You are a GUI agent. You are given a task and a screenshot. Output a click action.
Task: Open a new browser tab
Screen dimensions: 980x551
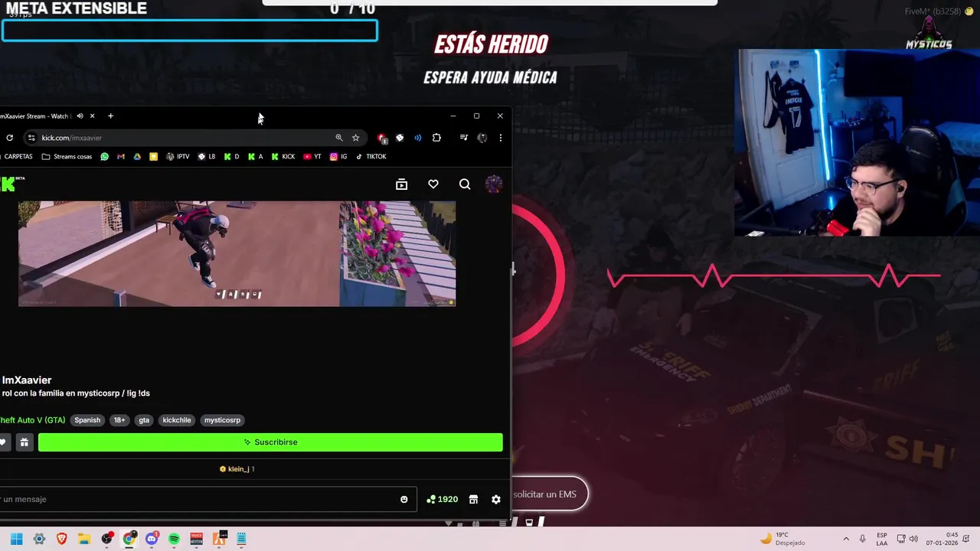(110, 116)
